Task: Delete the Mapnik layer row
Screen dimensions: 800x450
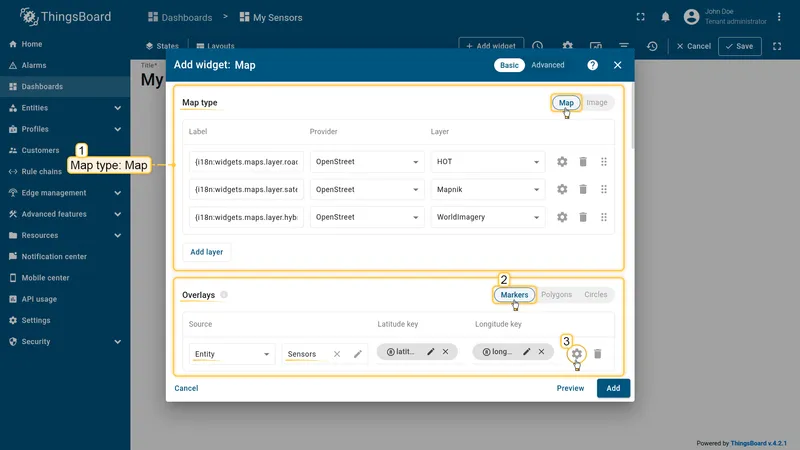Action: (x=583, y=189)
